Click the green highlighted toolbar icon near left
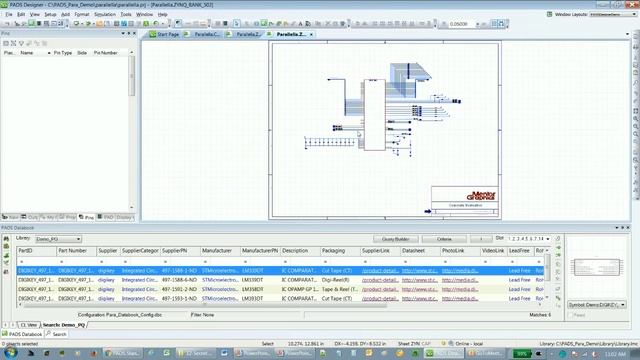 coord(31,24)
